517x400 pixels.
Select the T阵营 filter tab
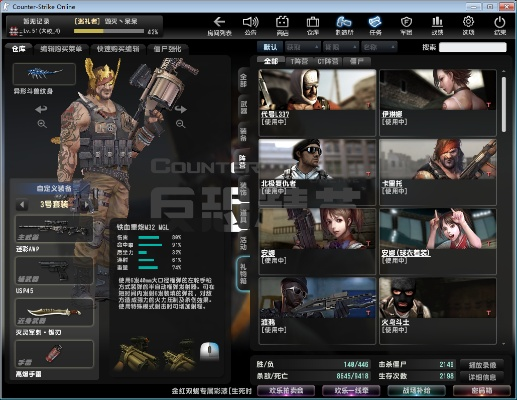click(299, 61)
